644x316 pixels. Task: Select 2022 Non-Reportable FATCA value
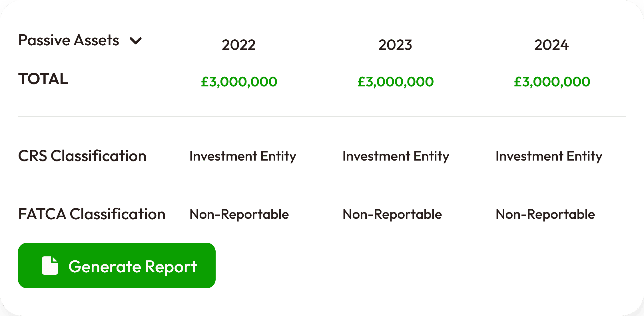[239, 214]
